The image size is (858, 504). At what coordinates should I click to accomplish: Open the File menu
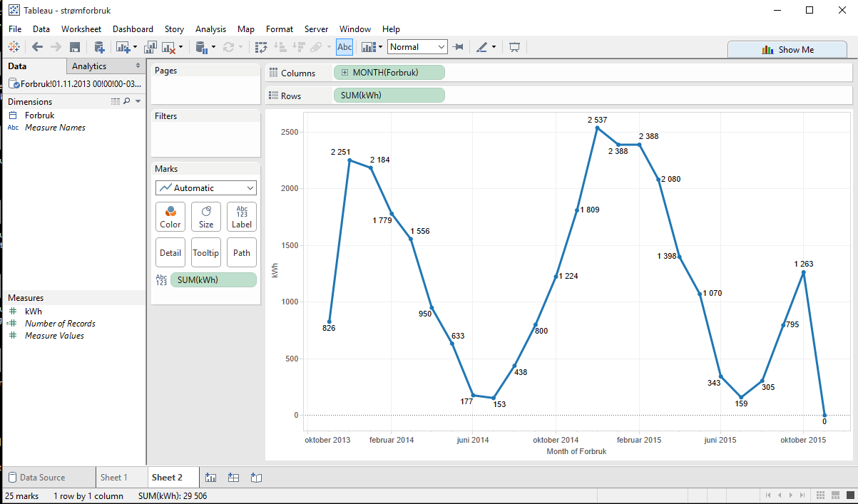15,29
